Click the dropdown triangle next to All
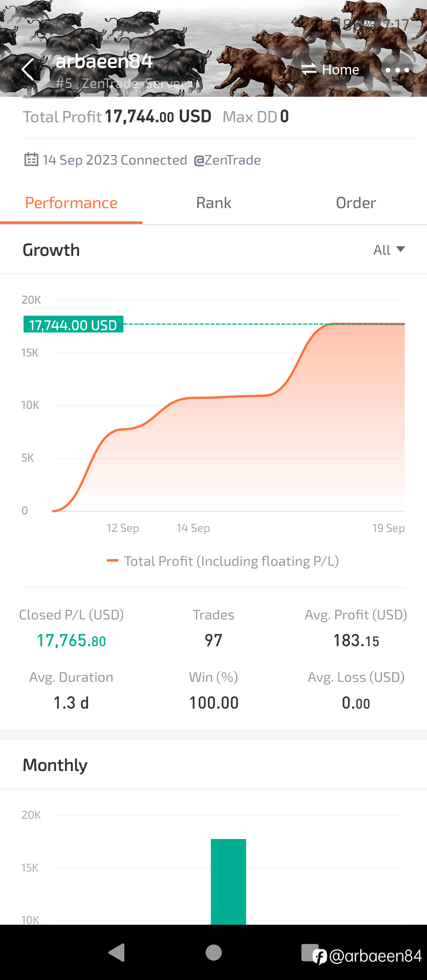The height and width of the screenshot is (980, 427). (401, 249)
